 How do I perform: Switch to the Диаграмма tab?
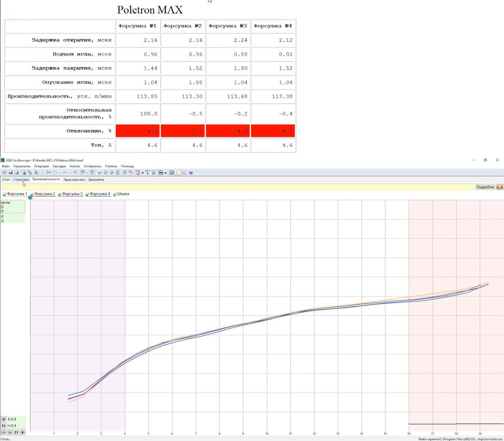[x=96, y=180]
